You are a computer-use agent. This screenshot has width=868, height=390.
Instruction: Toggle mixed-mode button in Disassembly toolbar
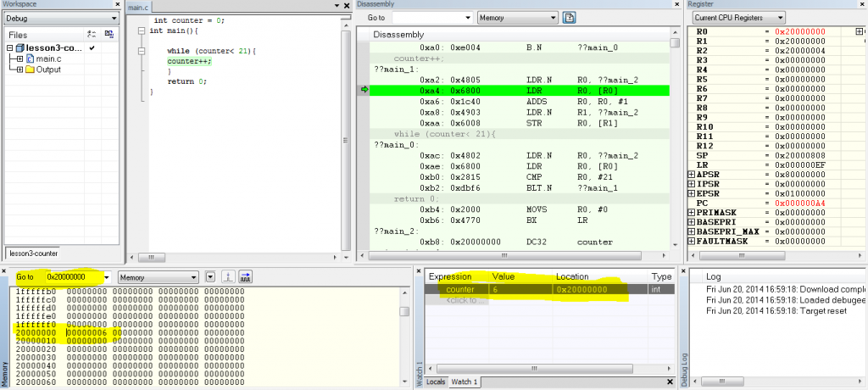[569, 18]
